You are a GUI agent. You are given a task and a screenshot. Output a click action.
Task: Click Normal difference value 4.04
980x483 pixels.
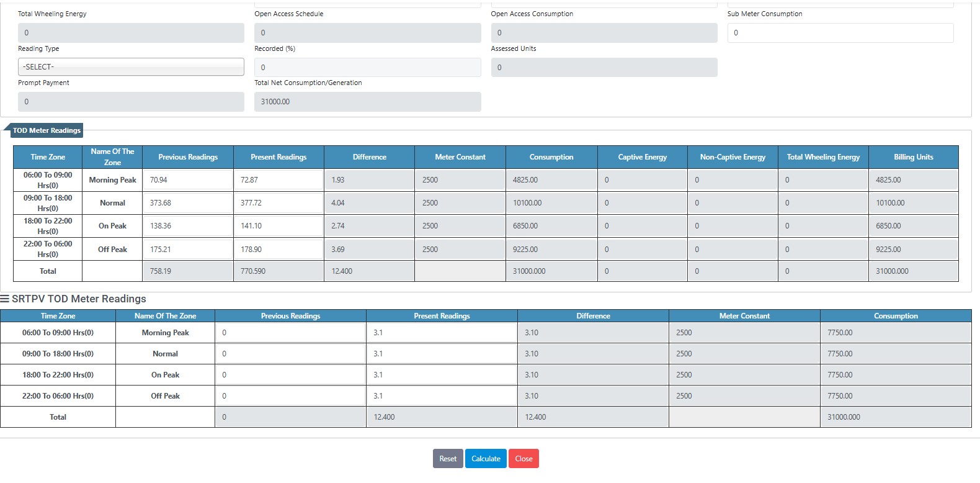369,203
